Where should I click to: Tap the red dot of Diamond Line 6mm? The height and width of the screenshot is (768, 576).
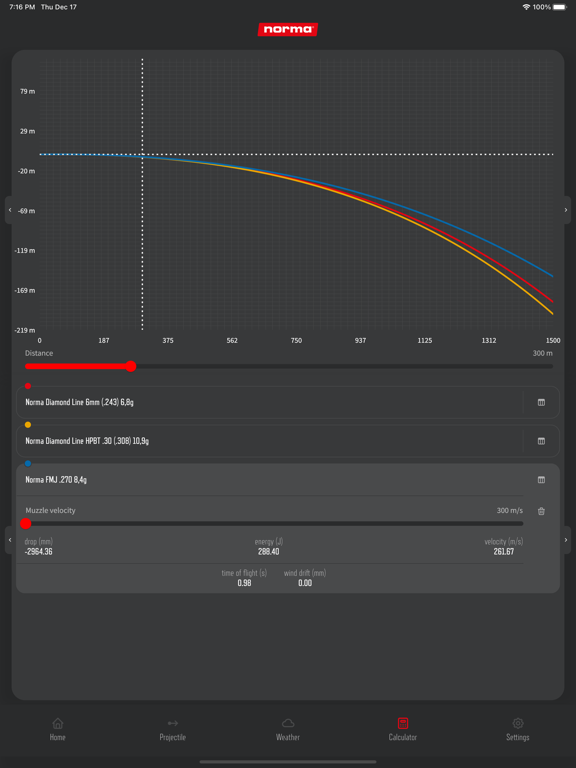(28, 386)
